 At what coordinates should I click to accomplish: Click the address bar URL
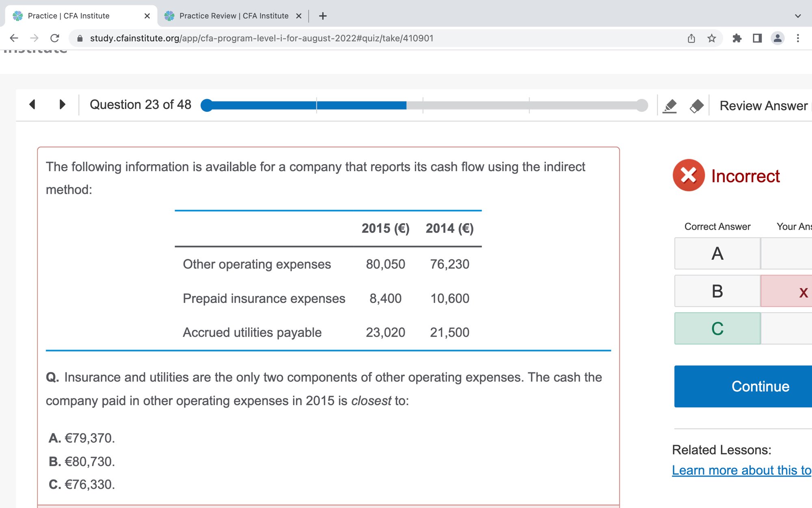(261, 38)
